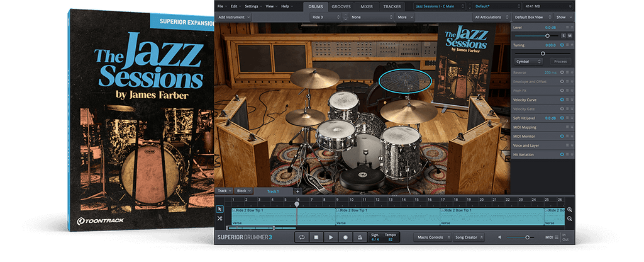Image resolution: width=644 pixels, height=262 pixels.
Task: Open the All Articulations dropdown
Action: (491, 17)
